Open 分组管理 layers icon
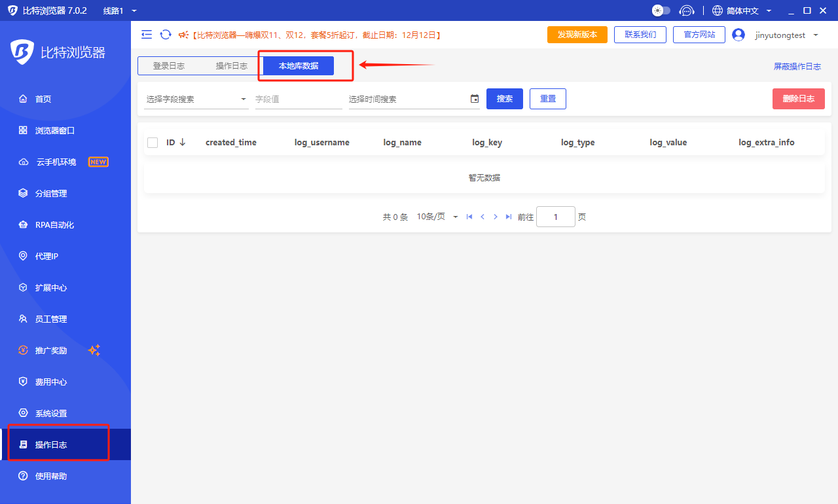 pyautogui.click(x=24, y=193)
